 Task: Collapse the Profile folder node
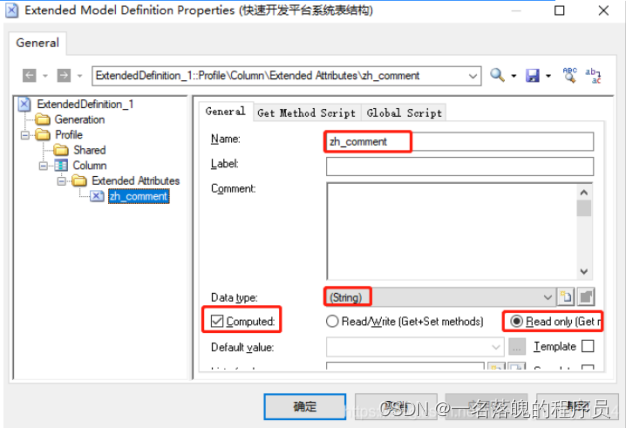click(25, 135)
